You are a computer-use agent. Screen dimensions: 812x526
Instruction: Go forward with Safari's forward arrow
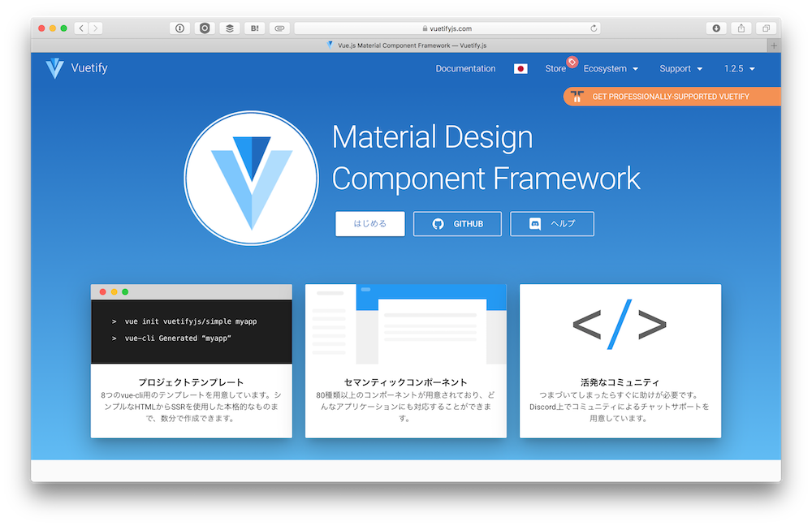tap(95, 28)
